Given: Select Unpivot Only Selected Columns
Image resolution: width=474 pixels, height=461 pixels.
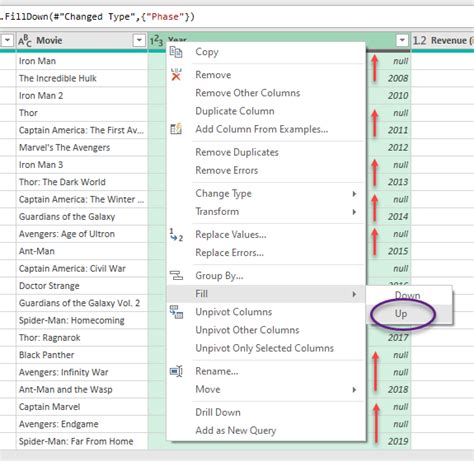Looking at the screenshot, I should [265, 348].
